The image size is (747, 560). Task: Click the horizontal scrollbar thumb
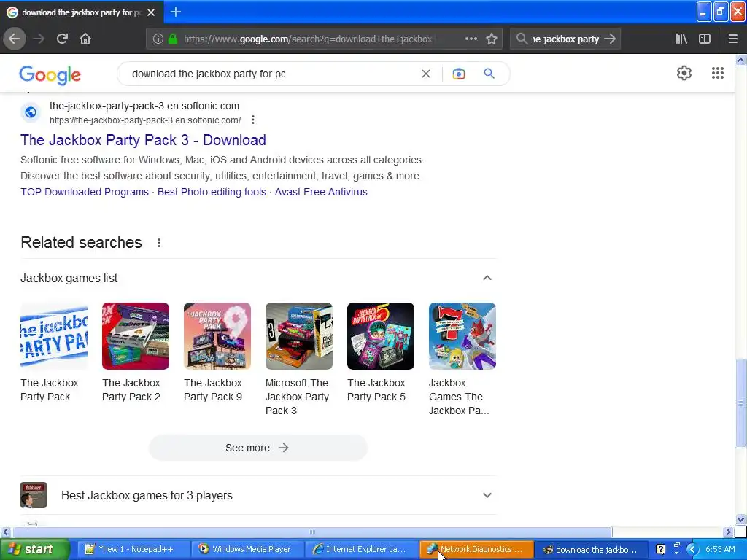click(x=312, y=532)
